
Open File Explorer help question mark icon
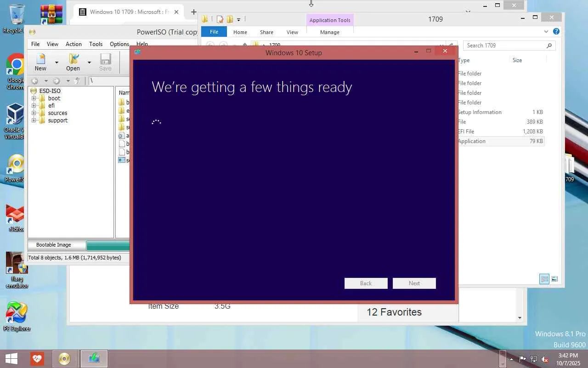[x=556, y=32]
